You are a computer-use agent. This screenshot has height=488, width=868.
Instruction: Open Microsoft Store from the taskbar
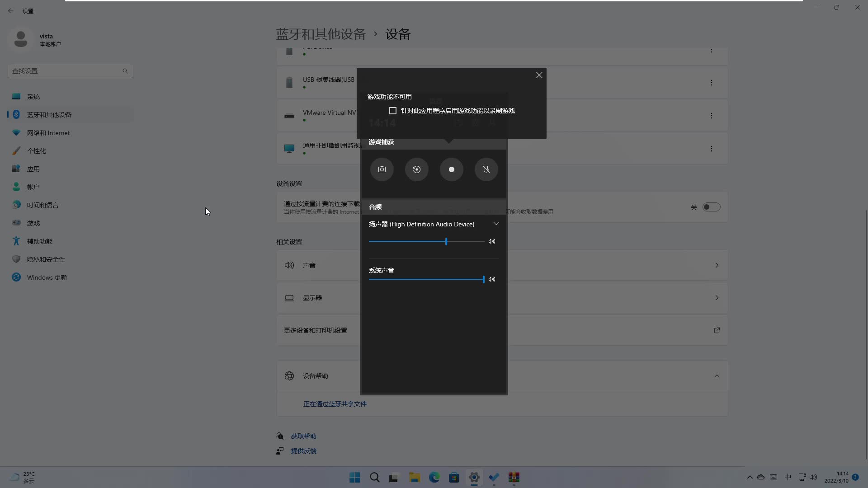pos(454,477)
